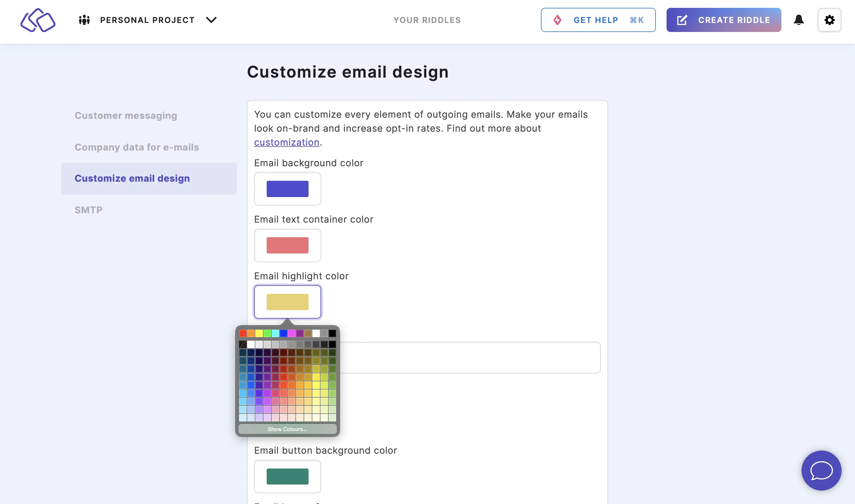Click the email button background green swatch
855x504 pixels.
pyautogui.click(x=287, y=476)
